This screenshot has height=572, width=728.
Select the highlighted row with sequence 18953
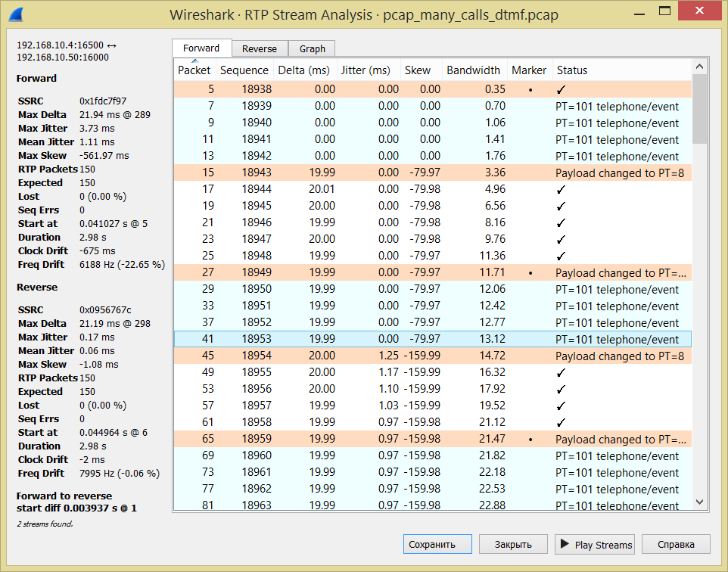[433, 339]
